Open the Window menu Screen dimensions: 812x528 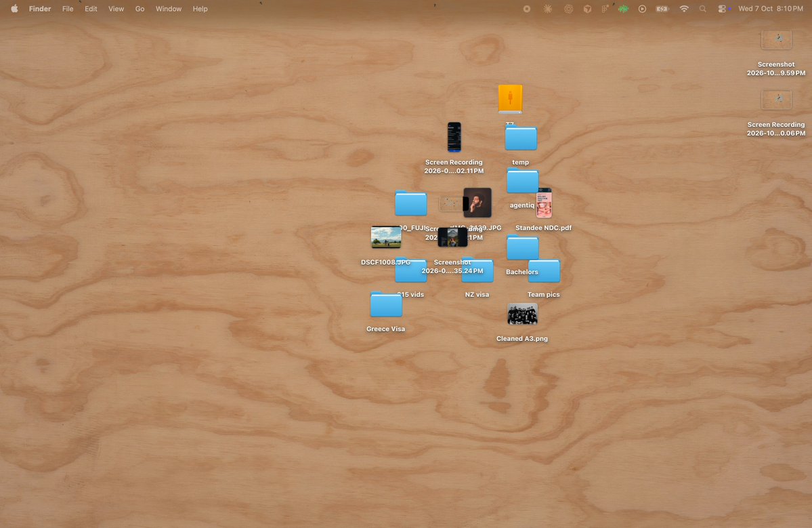[169, 9]
